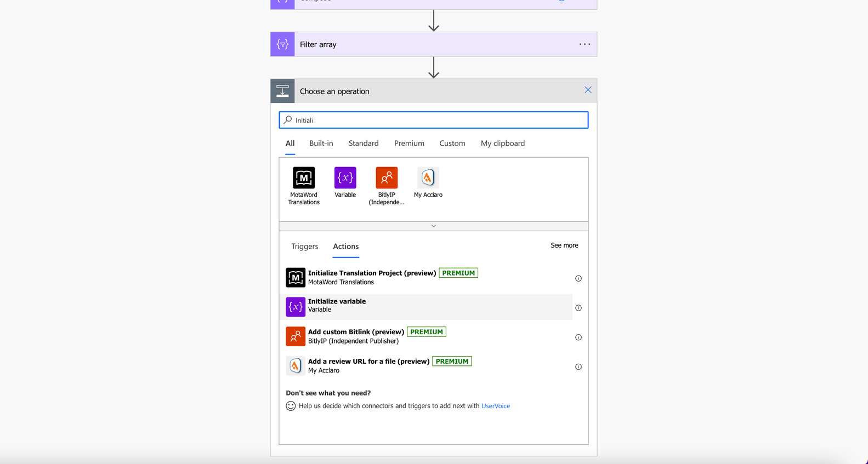868x464 pixels.
Task: Select the MotaWord Translations connector icon
Action: click(304, 177)
